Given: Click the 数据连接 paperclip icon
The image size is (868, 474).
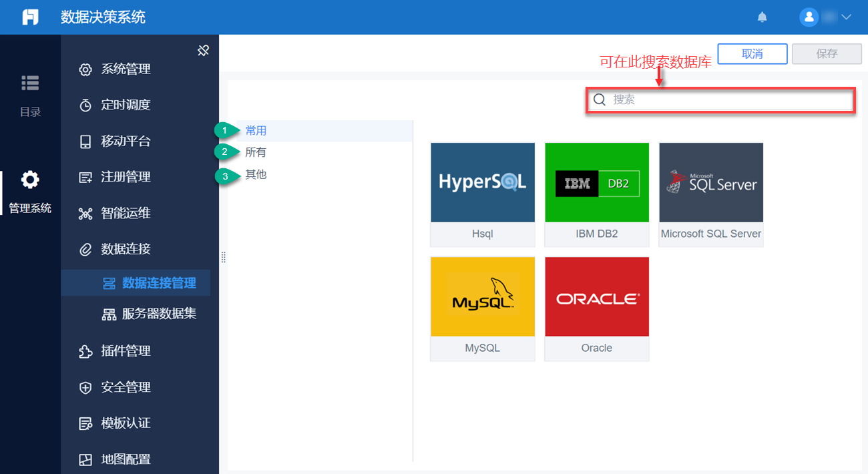Looking at the screenshot, I should point(85,250).
